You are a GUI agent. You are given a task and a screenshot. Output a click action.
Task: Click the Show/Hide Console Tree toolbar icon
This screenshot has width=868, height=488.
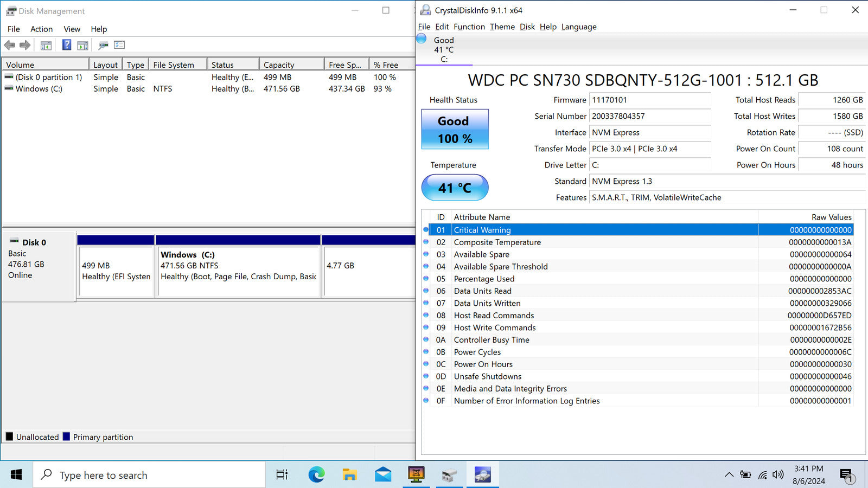tap(46, 45)
